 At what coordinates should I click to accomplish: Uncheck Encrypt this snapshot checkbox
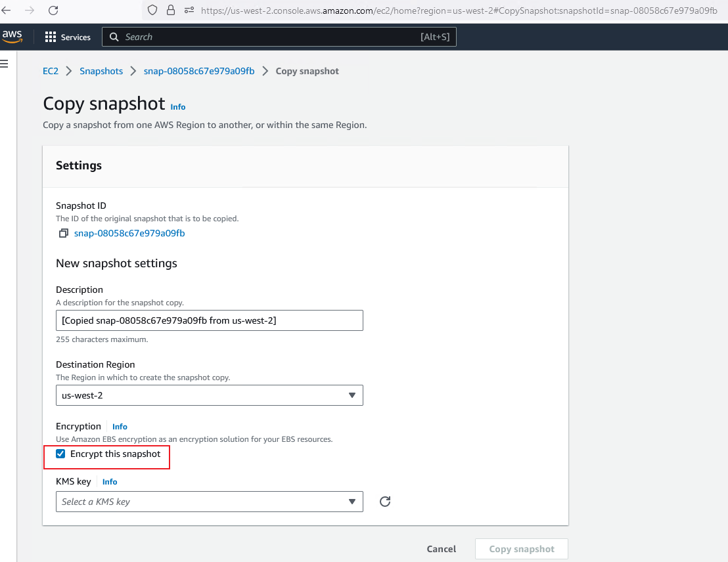point(61,454)
